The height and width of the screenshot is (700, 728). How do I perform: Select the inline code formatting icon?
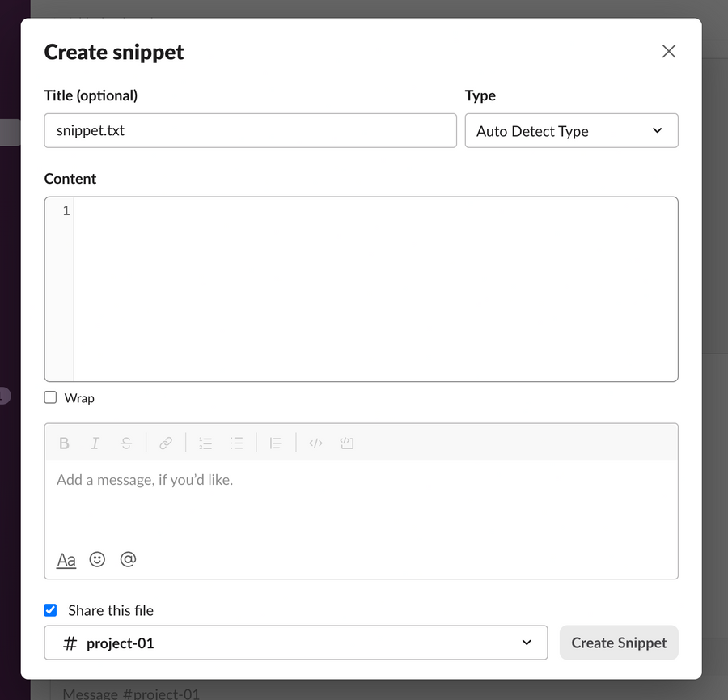315,443
